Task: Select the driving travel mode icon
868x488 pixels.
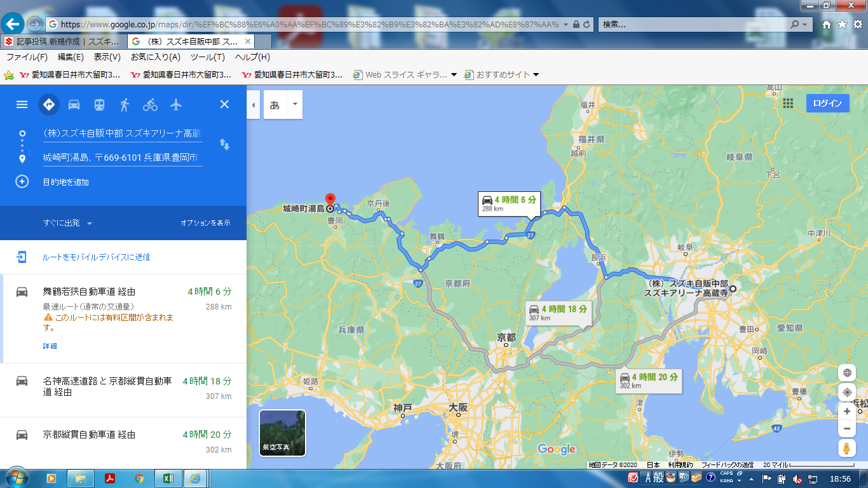Action: 74,104
